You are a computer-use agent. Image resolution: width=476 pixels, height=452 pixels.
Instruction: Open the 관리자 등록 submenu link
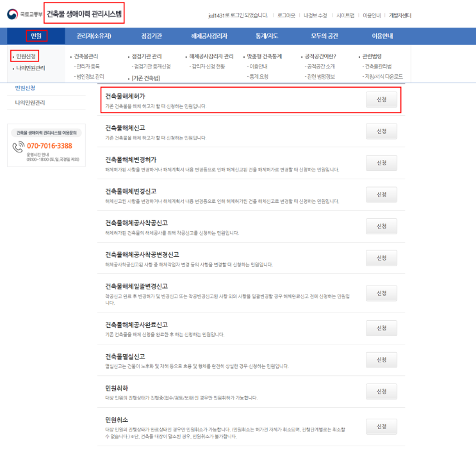point(88,67)
